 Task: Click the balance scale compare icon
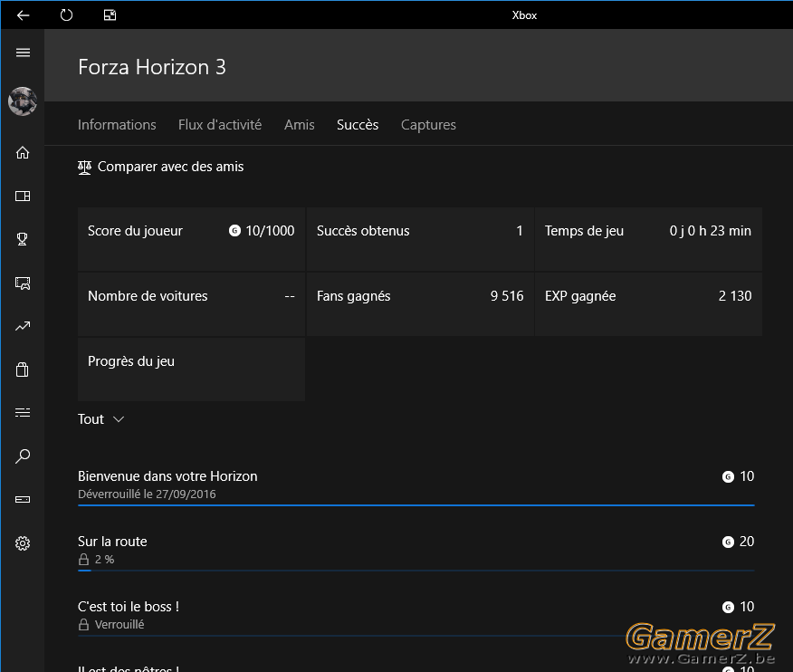pyautogui.click(x=84, y=167)
